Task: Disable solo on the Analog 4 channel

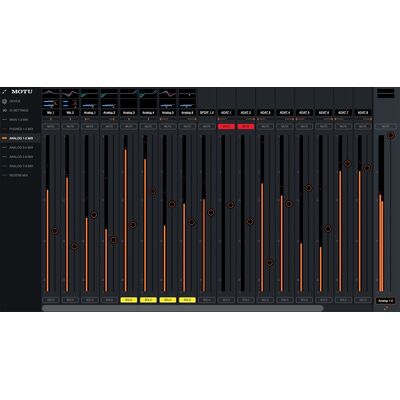Action: tap(148, 300)
